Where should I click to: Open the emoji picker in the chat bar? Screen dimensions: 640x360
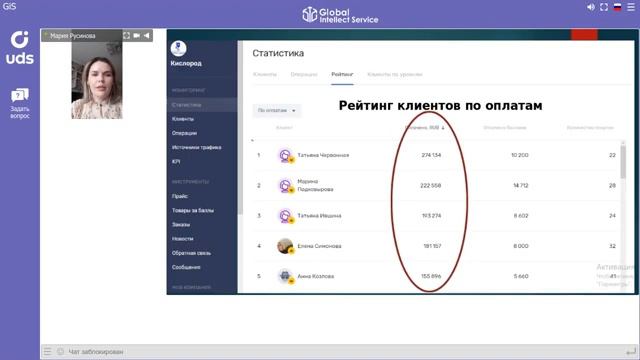[x=60, y=351]
